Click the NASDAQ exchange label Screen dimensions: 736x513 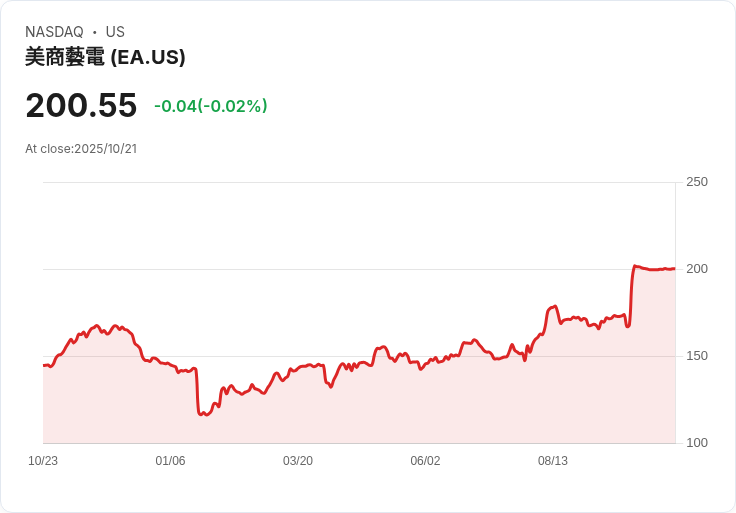pyautogui.click(x=54, y=32)
